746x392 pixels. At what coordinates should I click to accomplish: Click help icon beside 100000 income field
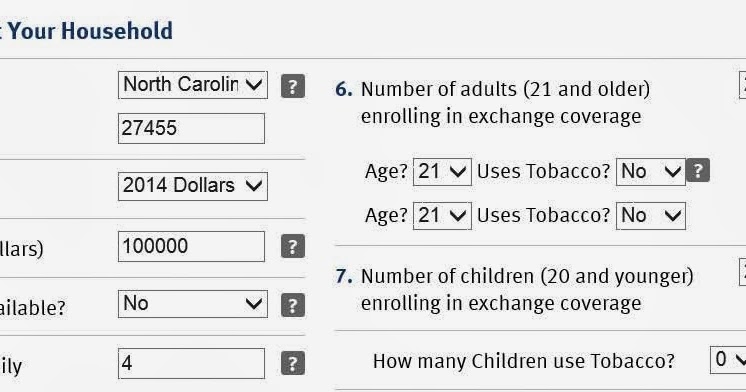(x=293, y=246)
